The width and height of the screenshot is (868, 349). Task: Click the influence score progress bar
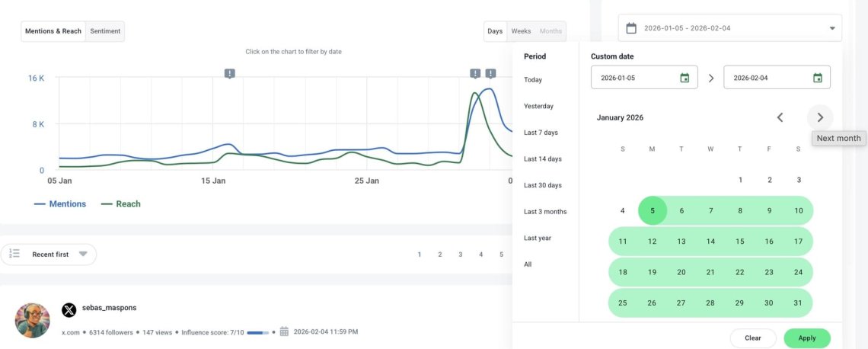258,332
